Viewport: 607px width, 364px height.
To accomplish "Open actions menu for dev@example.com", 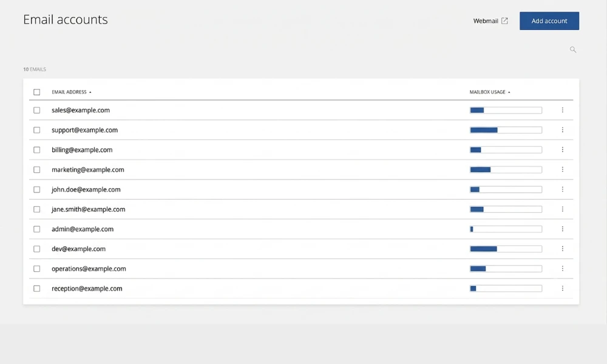I will pyautogui.click(x=563, y=249).
